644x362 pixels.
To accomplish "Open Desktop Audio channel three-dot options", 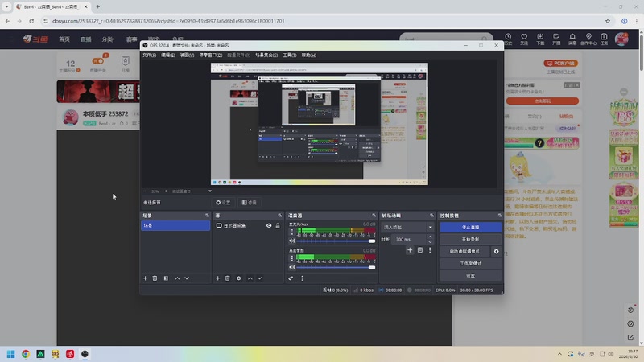I will 292,258.
